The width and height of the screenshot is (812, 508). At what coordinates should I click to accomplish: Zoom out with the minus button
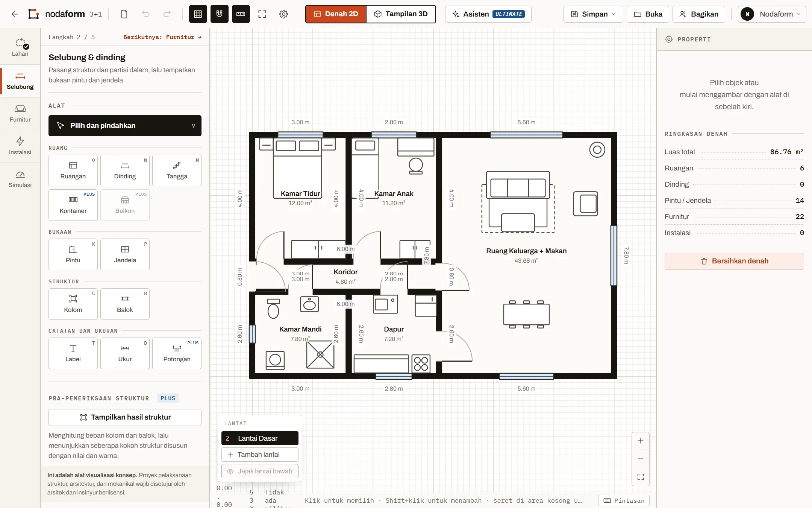[641, 459]
